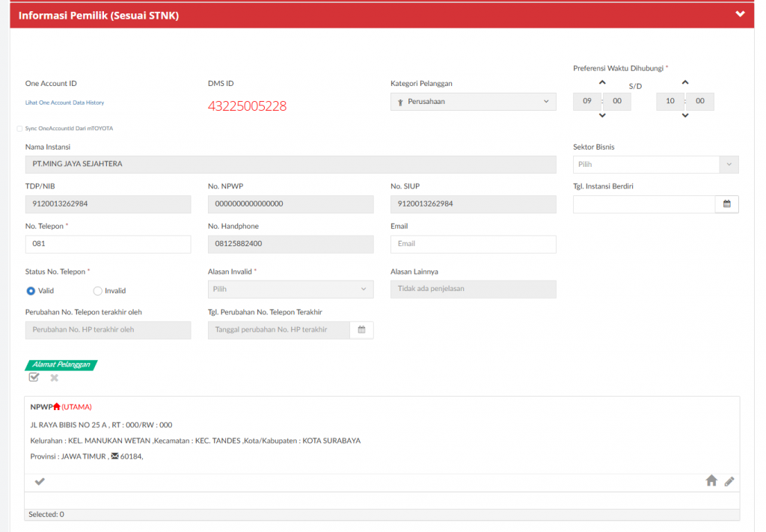Open the Sektor Bisnis dropdown
Viewport: 766px width, 532px height.
(x=655, y=165)
